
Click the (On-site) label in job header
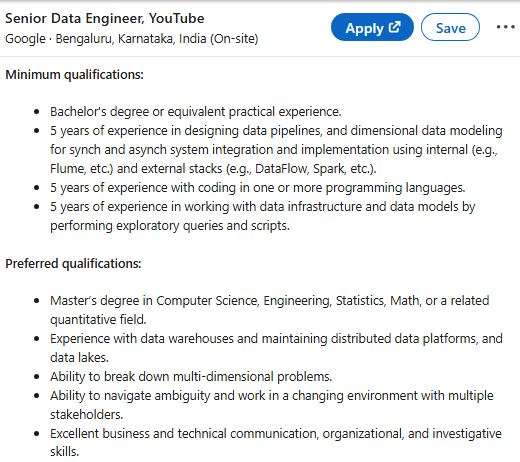pos(234,39)
